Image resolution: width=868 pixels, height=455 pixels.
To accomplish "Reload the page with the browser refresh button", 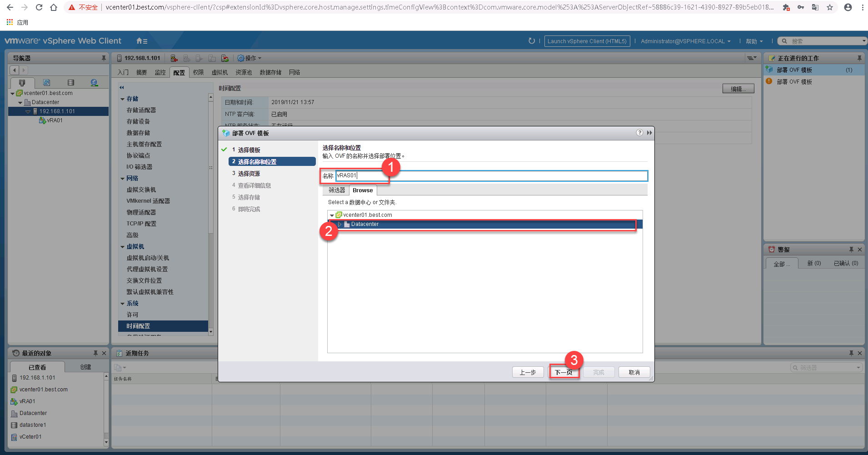I will pos(39,7).
